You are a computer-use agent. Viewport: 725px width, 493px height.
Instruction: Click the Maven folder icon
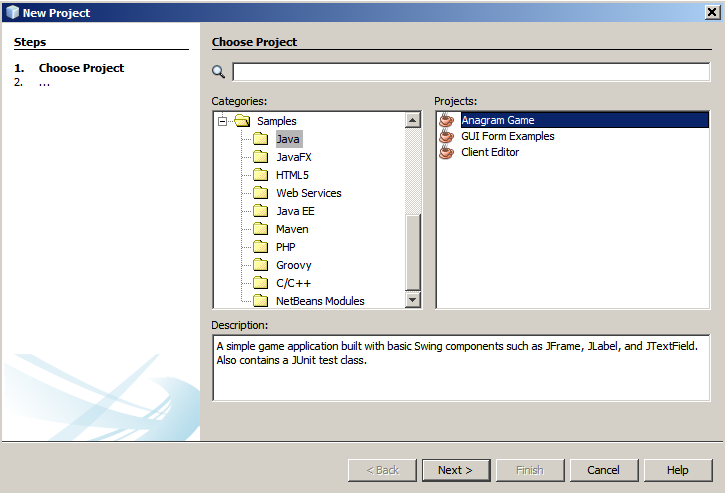[260, 229]
